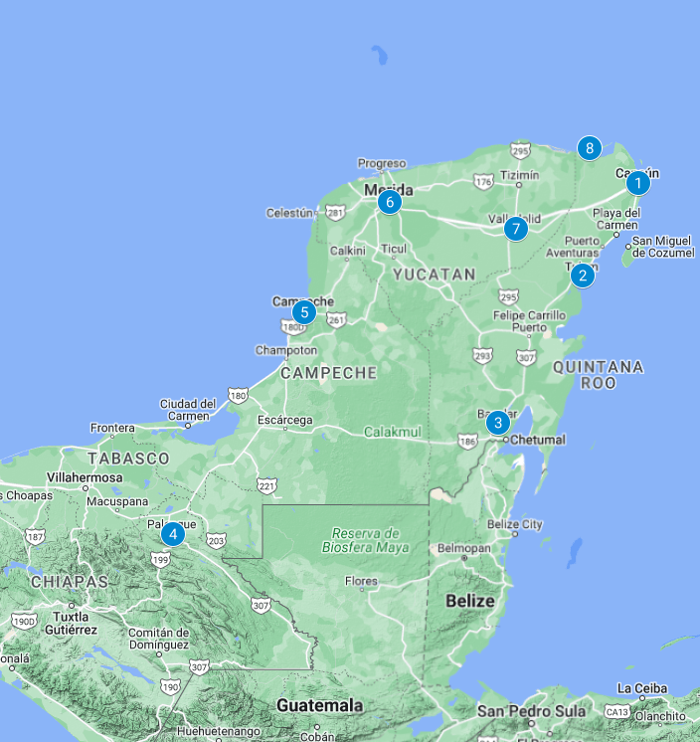Click the Progreso town label
Screen dimensions: 700x742
pos(382,163)
